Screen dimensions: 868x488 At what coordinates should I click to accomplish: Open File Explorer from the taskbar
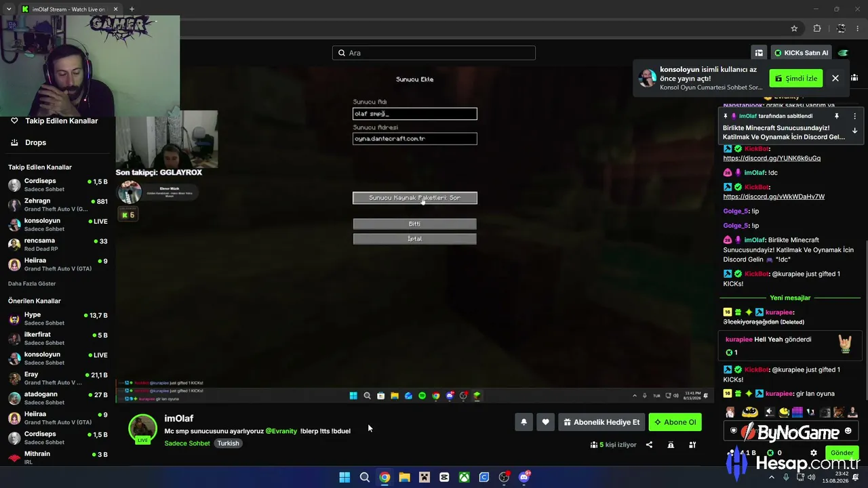pos(404,477)
